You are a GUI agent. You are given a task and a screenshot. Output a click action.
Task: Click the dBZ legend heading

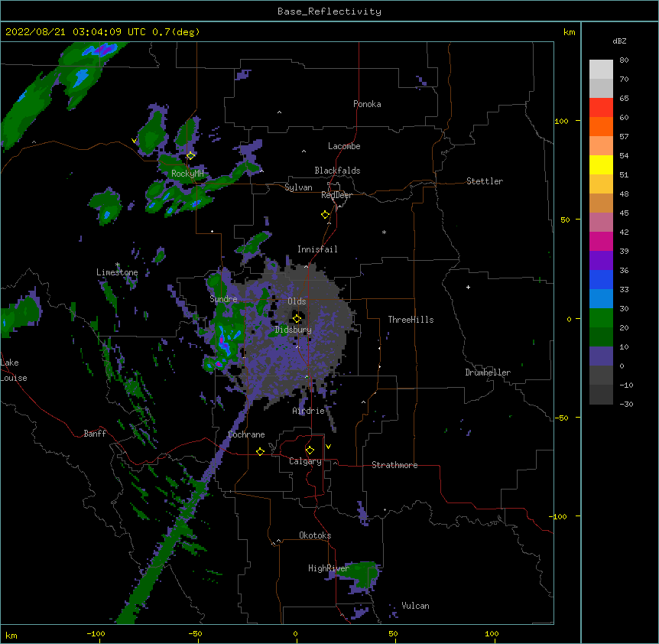point(619,41)
